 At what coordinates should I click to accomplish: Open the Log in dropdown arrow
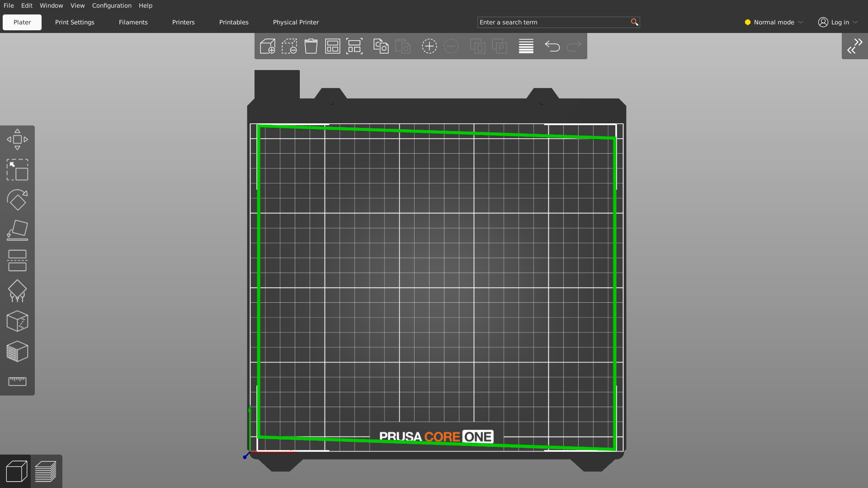(855, 22)
